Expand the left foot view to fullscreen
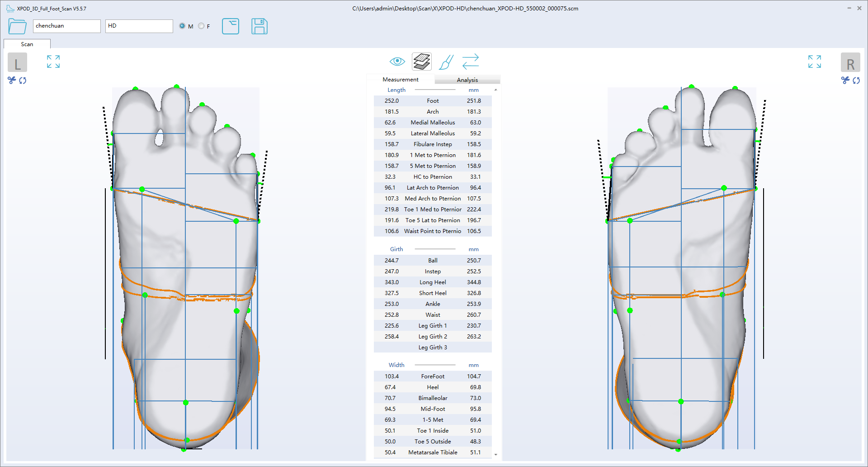868x467 pixels. (53, 62)
